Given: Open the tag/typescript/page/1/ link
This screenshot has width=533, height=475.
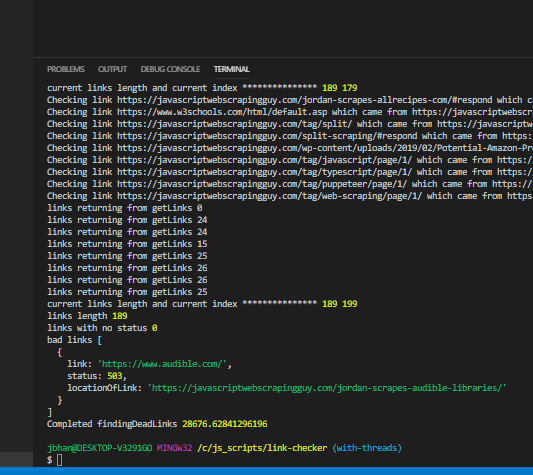Looking at the screenshot, I should pos(264,172).
